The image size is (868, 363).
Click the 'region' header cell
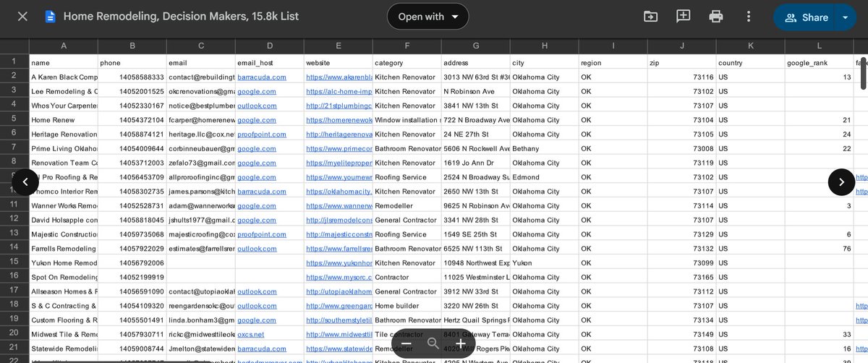pyautogui.click(x=613, y=63)
